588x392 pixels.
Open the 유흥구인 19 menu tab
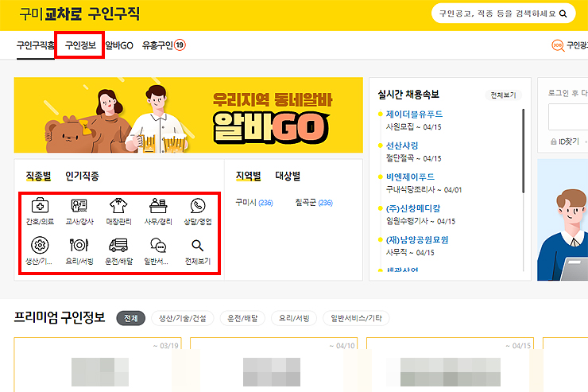(164, 45)
